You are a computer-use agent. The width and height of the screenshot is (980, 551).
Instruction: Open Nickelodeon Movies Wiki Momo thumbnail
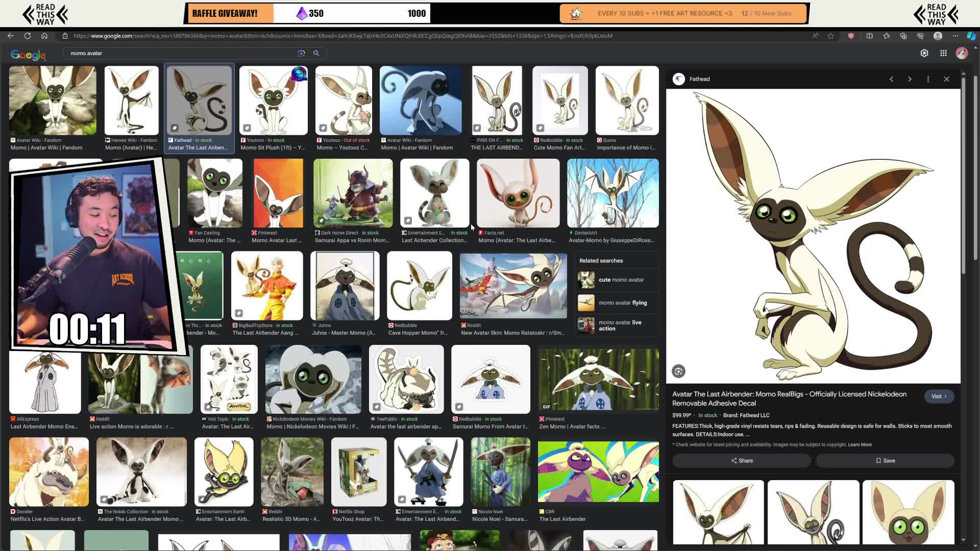pos(313,379)
